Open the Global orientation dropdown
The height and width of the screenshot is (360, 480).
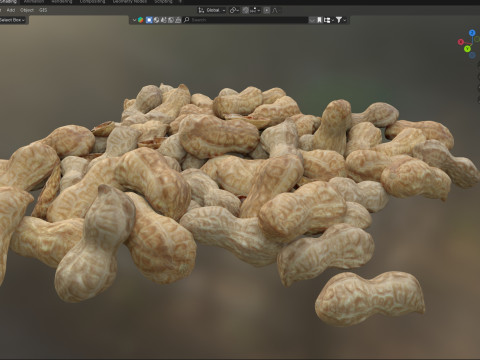pos(216,10)
